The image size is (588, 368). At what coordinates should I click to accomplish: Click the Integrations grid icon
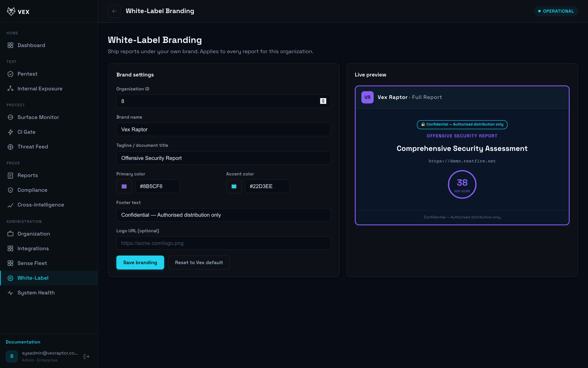click(10, 248)
